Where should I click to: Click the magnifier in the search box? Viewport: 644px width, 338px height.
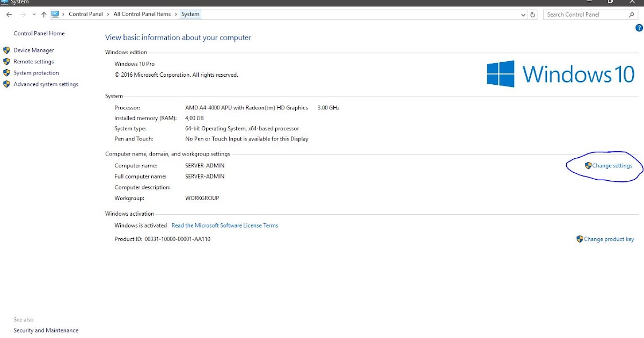pyautogui.click(x=632, y=14)
